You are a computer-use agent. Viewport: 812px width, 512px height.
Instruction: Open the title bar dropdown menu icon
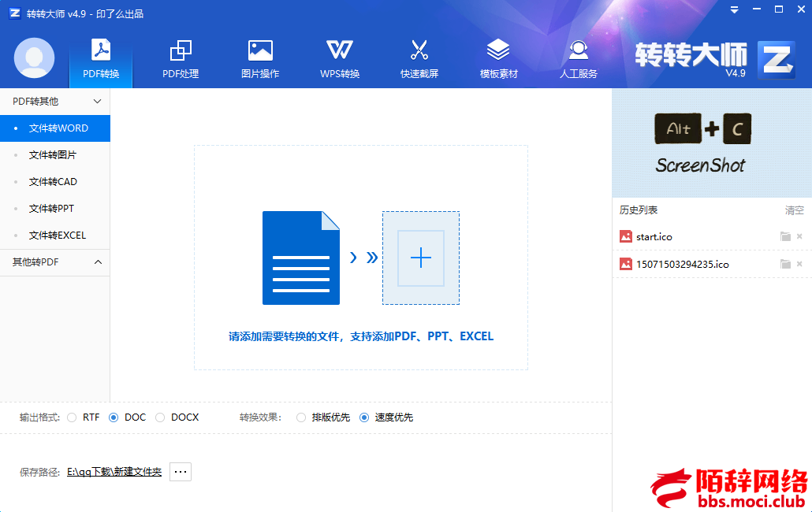pyautogui.click(x=734, y=9)
